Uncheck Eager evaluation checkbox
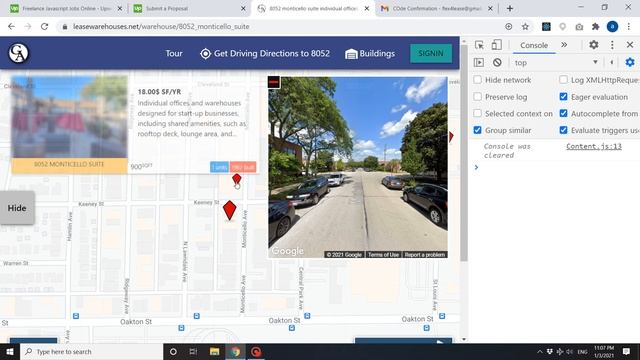The width and height of the screenshot is (640, 360). click(563, 97)
